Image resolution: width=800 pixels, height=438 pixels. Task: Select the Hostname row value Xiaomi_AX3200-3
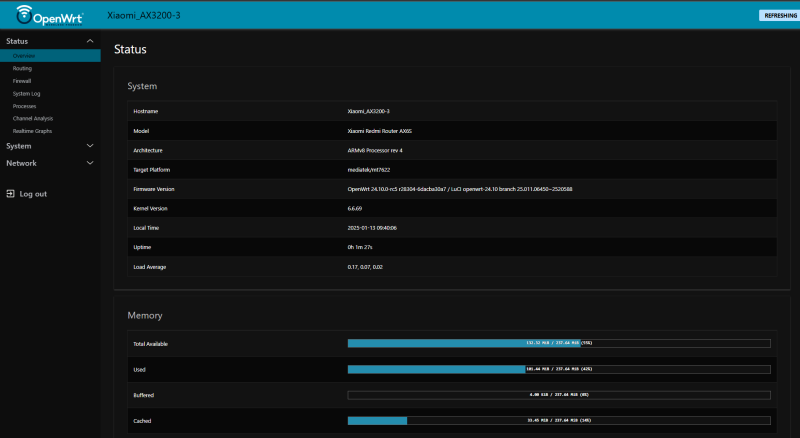click(368, 111)
